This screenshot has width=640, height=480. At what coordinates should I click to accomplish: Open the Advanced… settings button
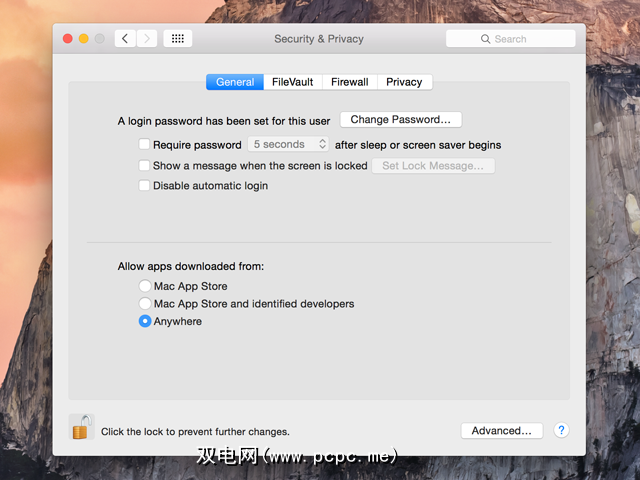click(x=502, y=431)
